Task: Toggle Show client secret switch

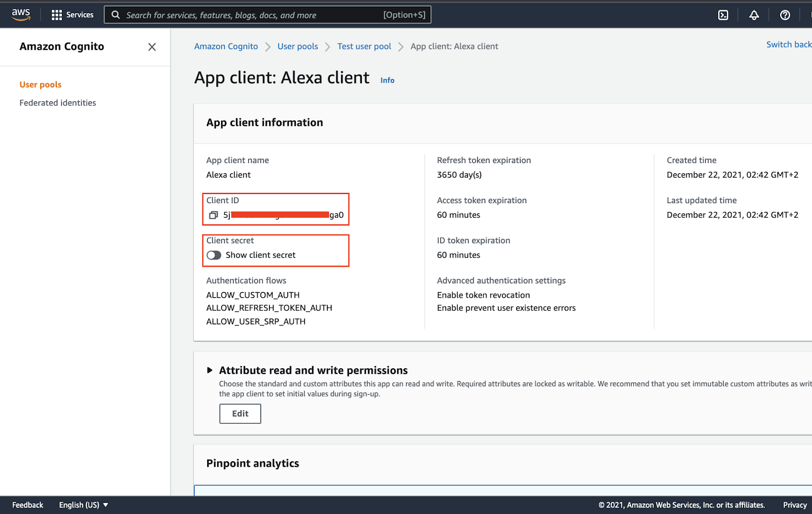Action: [214, 255]
